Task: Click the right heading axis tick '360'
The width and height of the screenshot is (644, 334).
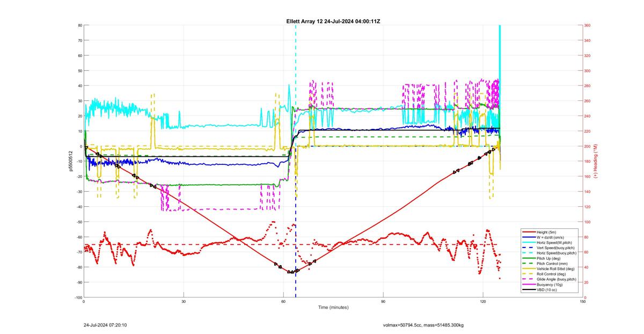Action: point(588,25)
